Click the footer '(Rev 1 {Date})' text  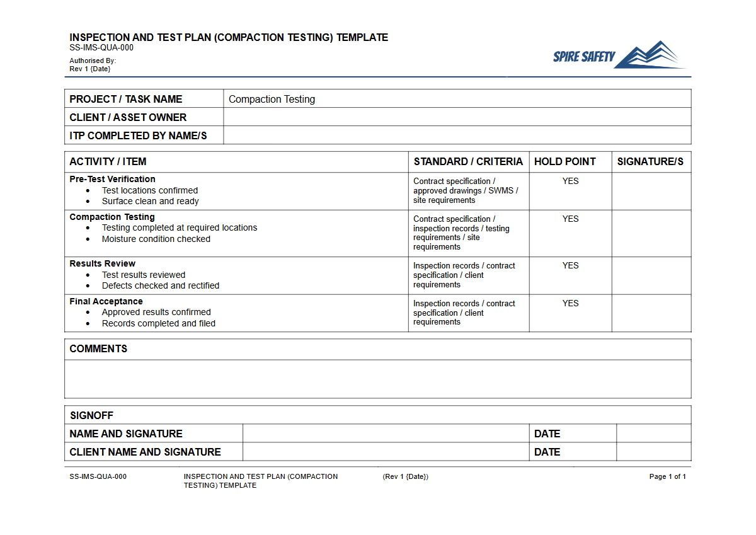(405, 476)
